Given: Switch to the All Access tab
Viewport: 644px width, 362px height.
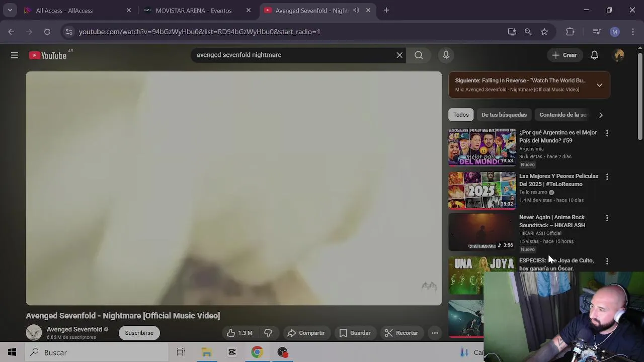Looking at the screenshot, I should click(77, 10).
